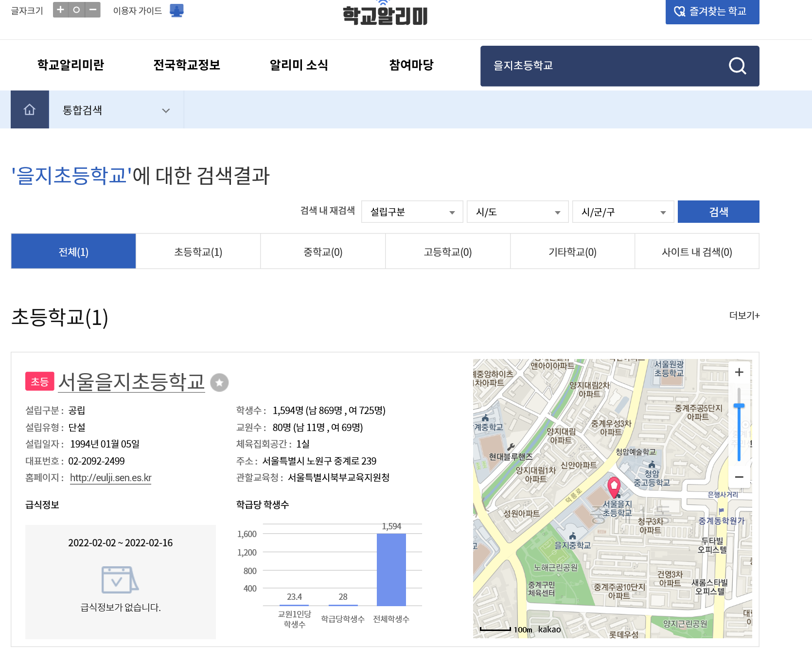Switch to the 중학교(0) tab

(322, 251)
